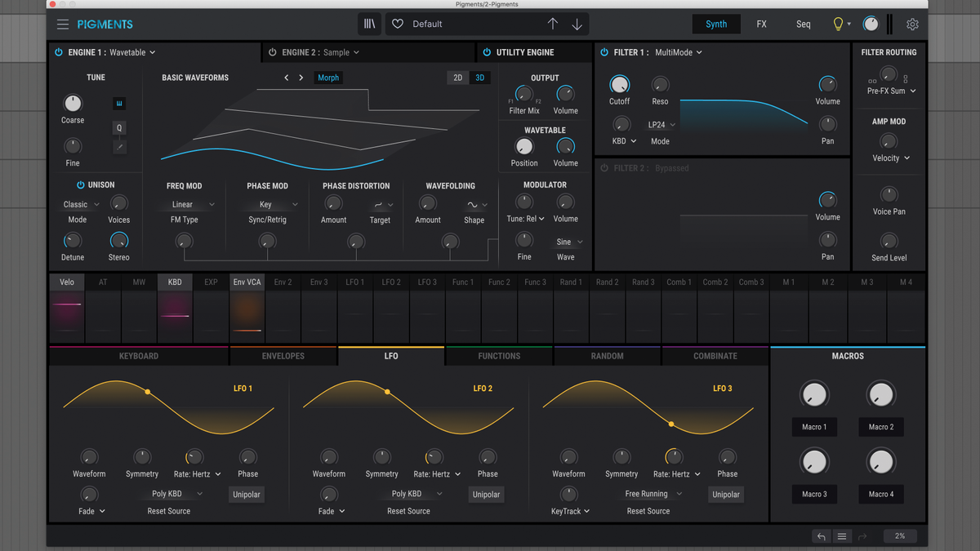Switch wavetable view to 3D
Image resolution: width=980 pixels, height=551 pixels.
coord(479,78)
